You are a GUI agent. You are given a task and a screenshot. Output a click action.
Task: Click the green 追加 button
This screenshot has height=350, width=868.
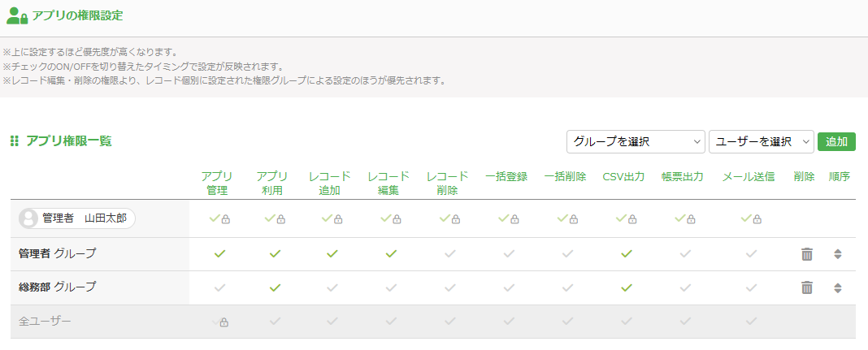[836, 141]
